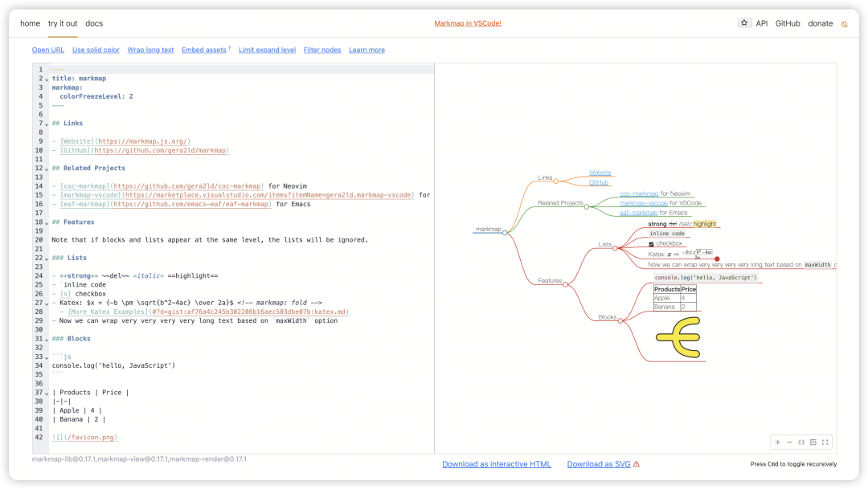Fold editor line 31 Blocks heading arrow
This screenshot has width=868, height=489.
(47, 340)
